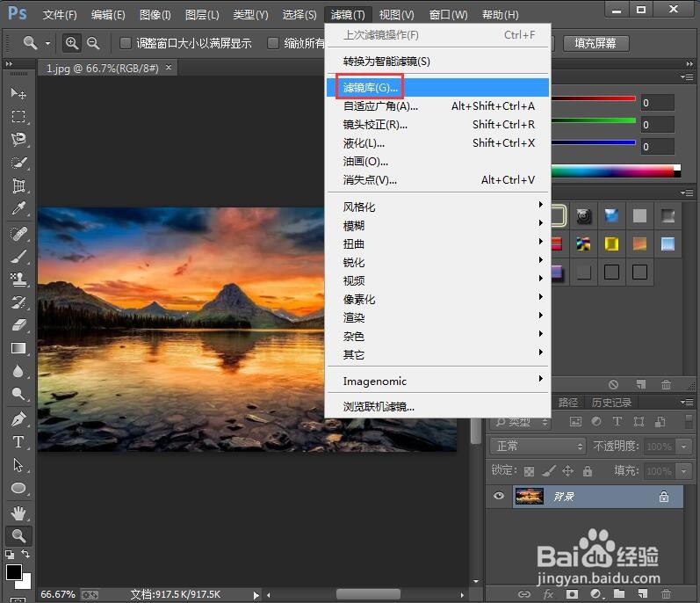Open blend mode 正常 dropdown
This screenshot has width=700, height=603.
click(538, 446)
